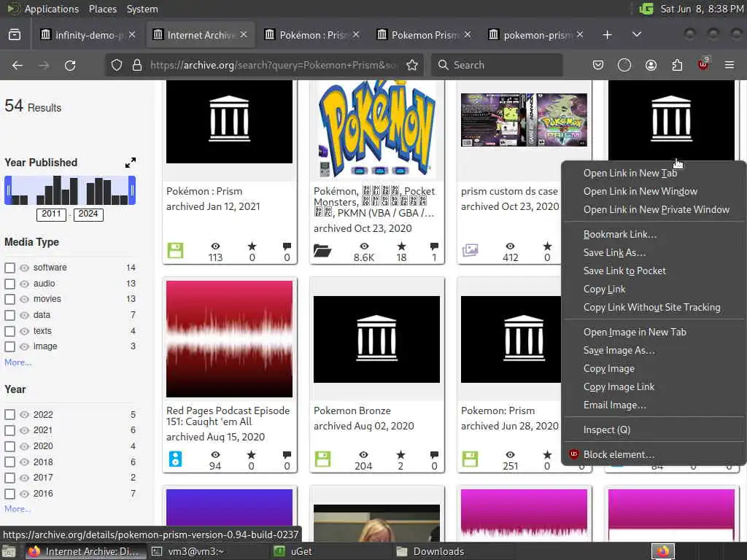Open the Firefox hamburger application menu
The width and height of the screenshot is (747, 560).
(729, 65)
